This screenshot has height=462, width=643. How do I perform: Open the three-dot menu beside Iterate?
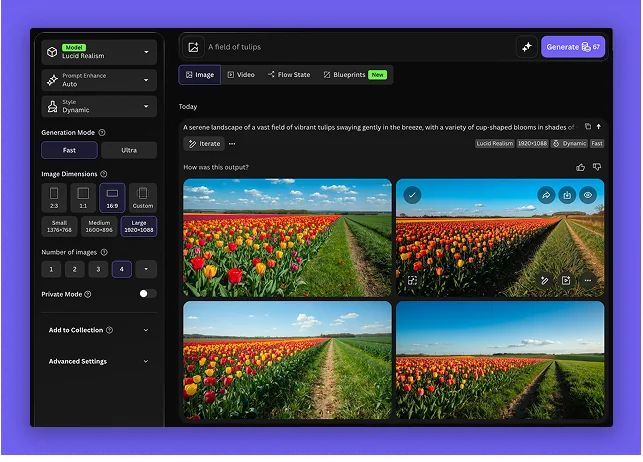[232, 144]
